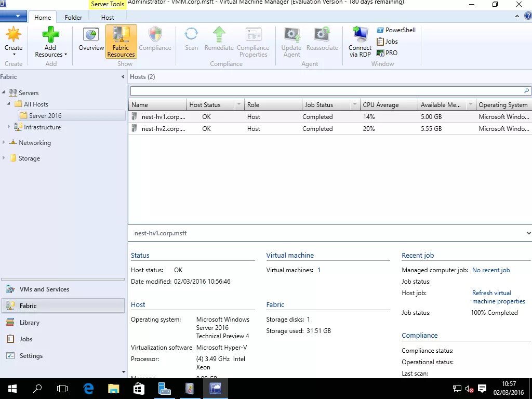The height and width of the screenshot is (399, 532).
Task: Select the nest-hv1.corp host row
Action: [x=330, y=117]
